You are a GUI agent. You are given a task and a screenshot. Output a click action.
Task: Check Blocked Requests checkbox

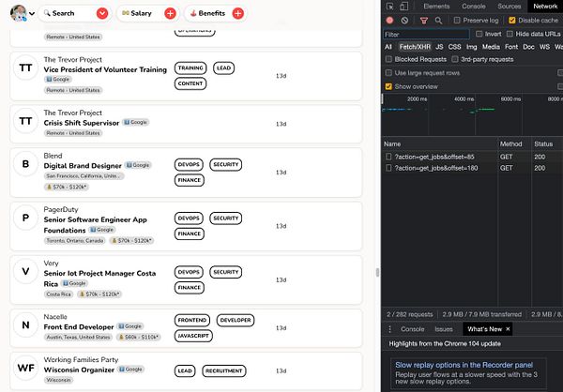coord(388,59)
